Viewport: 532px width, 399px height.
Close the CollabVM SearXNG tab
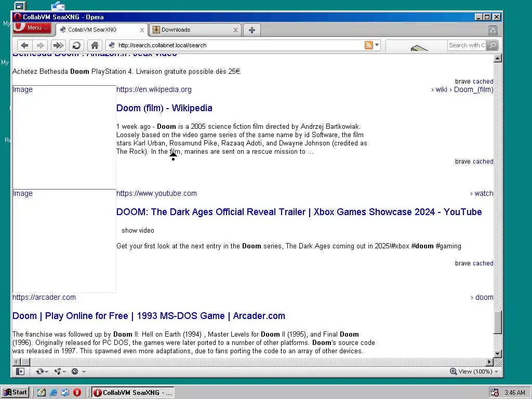(142, 30)
